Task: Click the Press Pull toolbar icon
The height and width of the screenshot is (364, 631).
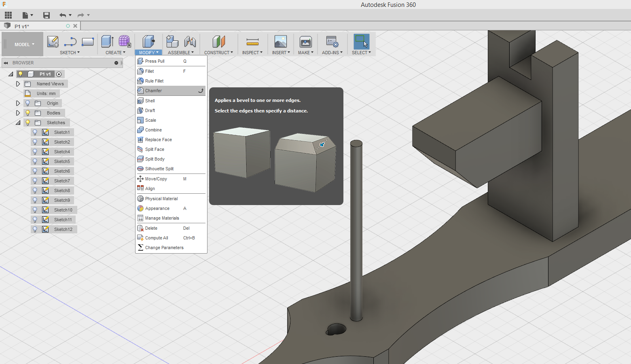Action: click(148, 41)
